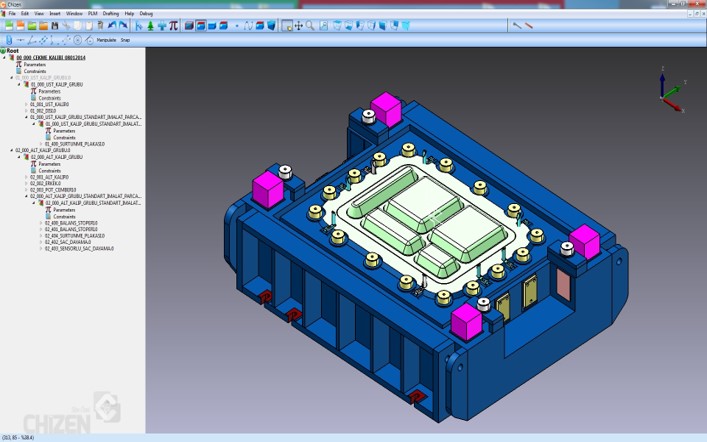Click the Redo arrow icon
This screenshot has height=442, width=707.
tap(123, 26)
